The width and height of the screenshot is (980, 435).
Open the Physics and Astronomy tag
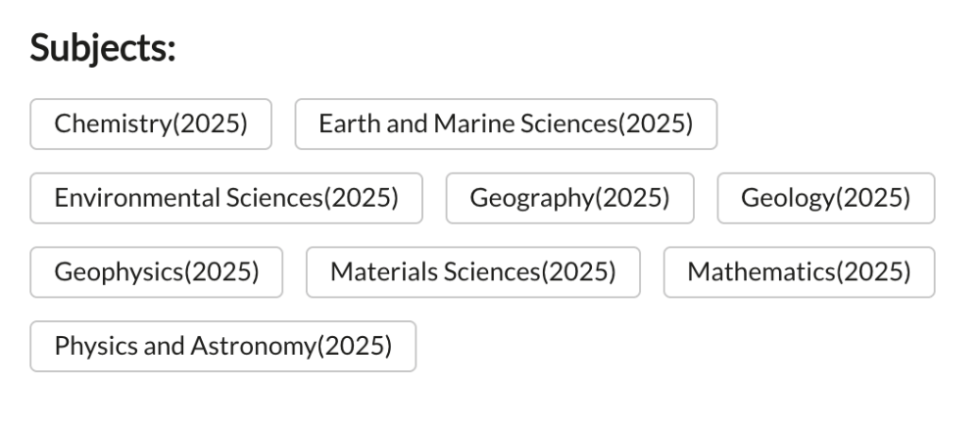(223, 346)
